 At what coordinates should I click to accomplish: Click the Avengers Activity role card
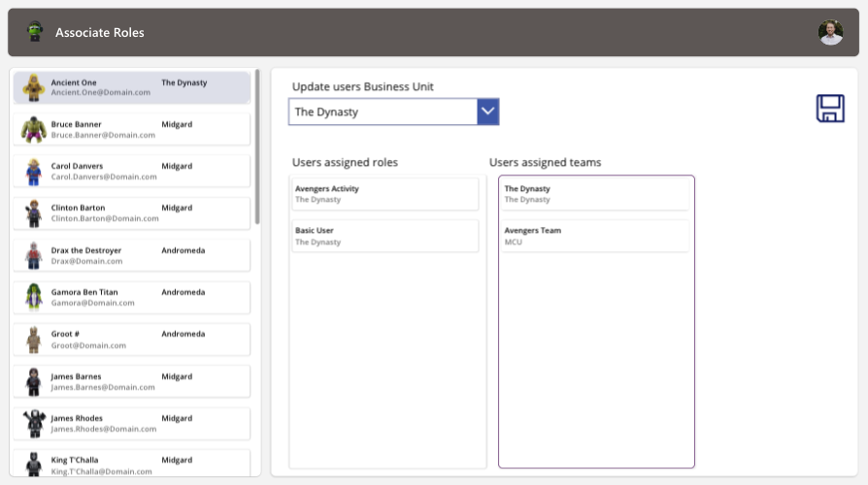pos(385,194)
